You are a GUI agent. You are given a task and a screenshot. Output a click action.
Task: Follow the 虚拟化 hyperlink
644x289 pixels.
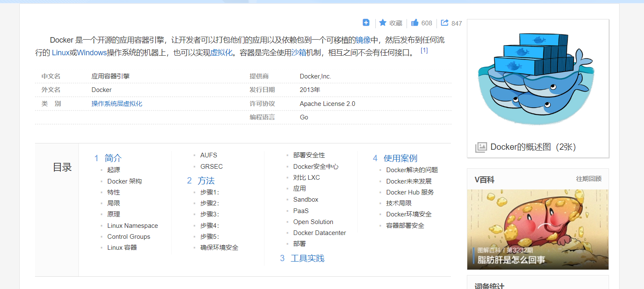tap(221, 53)
